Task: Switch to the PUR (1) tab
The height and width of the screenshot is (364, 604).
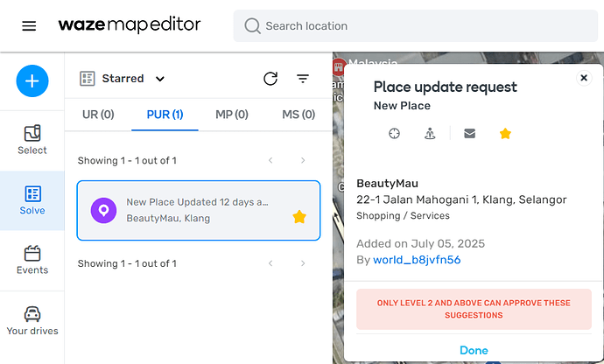Action: (165, 115)
